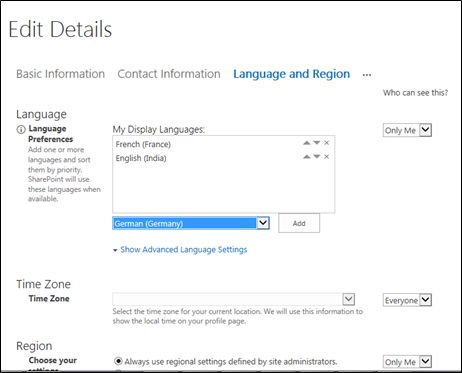The height and width of the screenshot is (373, 462).
Task: Click the Who can see this? label
Action: click(415, 93)
